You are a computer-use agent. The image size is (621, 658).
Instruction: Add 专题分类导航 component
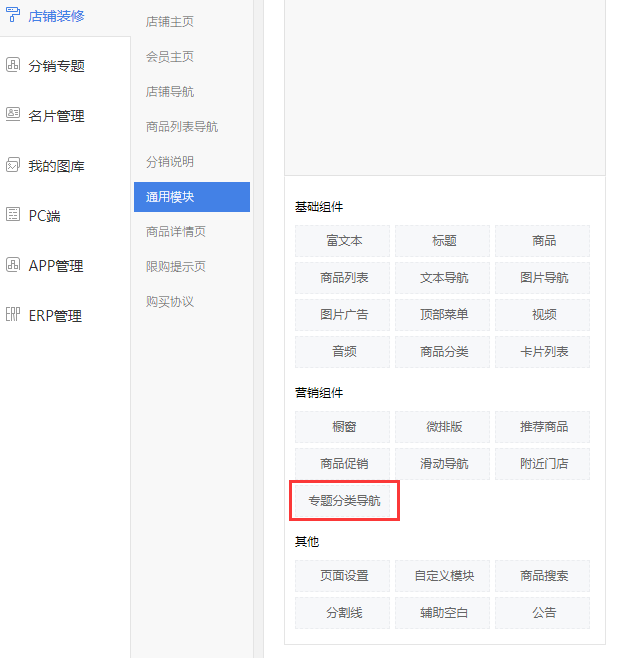coord(342,501)
